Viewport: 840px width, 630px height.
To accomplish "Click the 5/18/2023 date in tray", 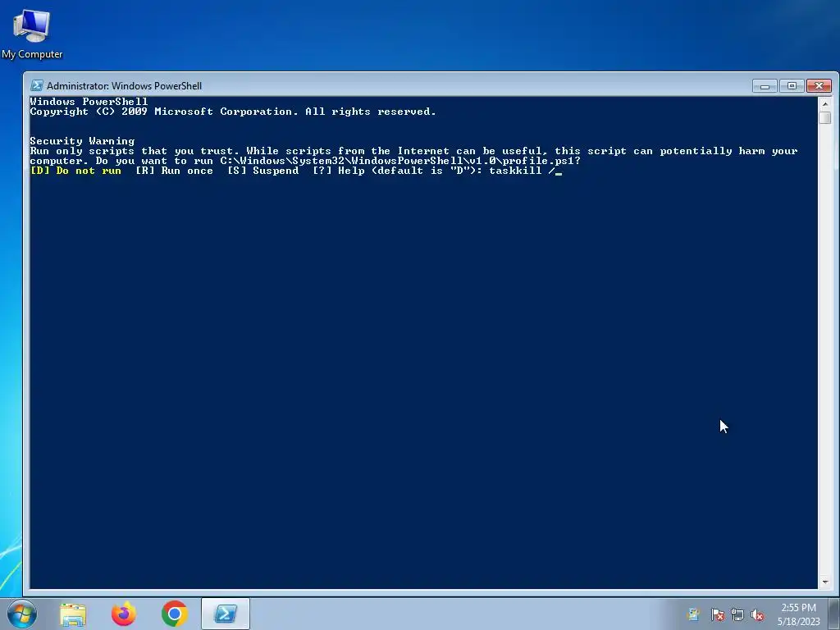I will click(799, 622).
